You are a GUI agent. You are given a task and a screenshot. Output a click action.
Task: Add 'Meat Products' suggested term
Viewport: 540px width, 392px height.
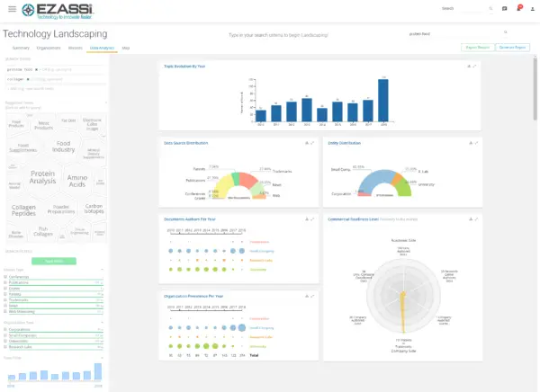coord(44,125)
